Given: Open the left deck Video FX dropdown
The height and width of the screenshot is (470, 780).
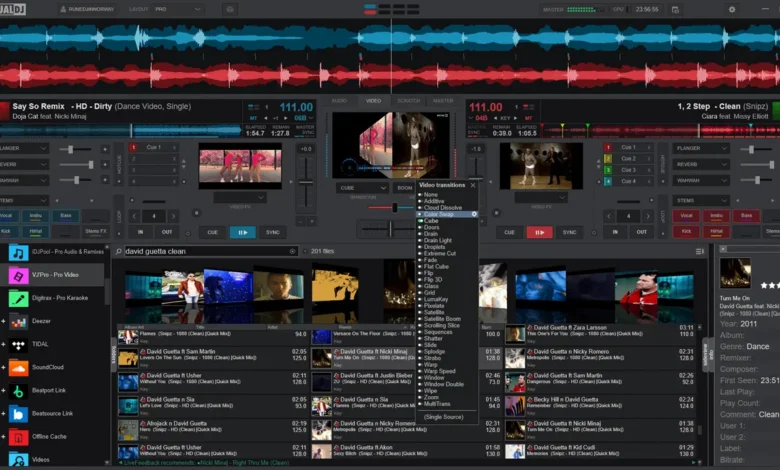Looking at the screenshot, I should tap(240, 198).
